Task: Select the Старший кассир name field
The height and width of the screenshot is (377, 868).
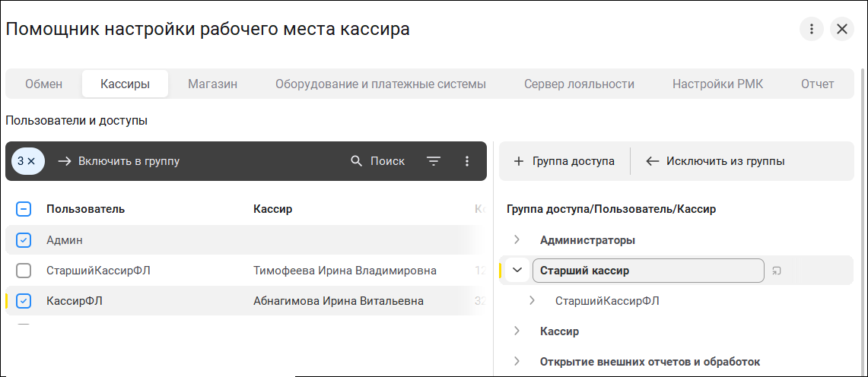Action: [x=648, y=271]
